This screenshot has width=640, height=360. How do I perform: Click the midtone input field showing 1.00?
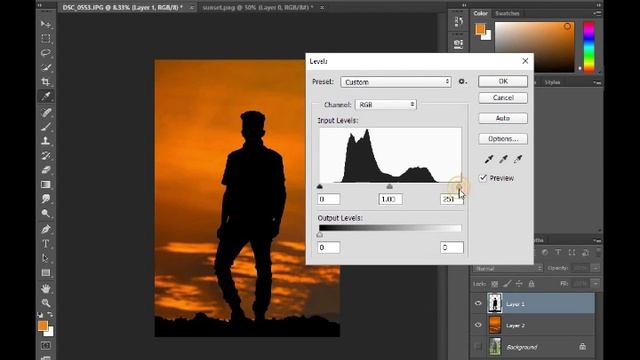(391, 199)
